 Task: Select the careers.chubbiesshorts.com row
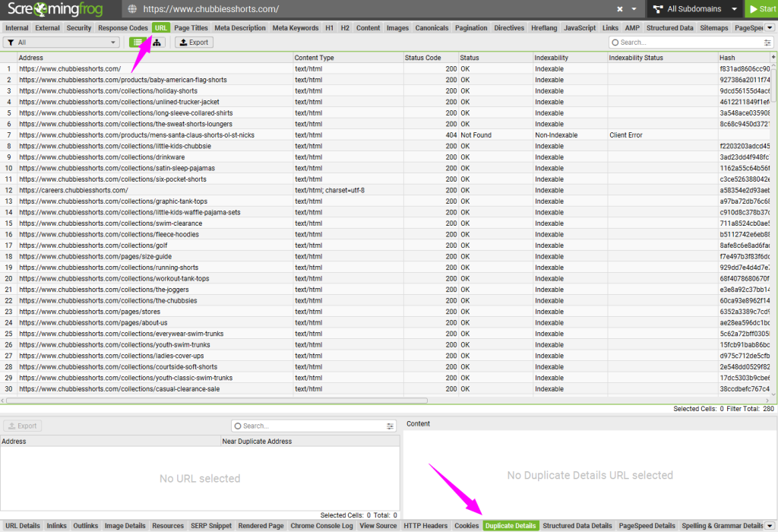tap(74, 190)
